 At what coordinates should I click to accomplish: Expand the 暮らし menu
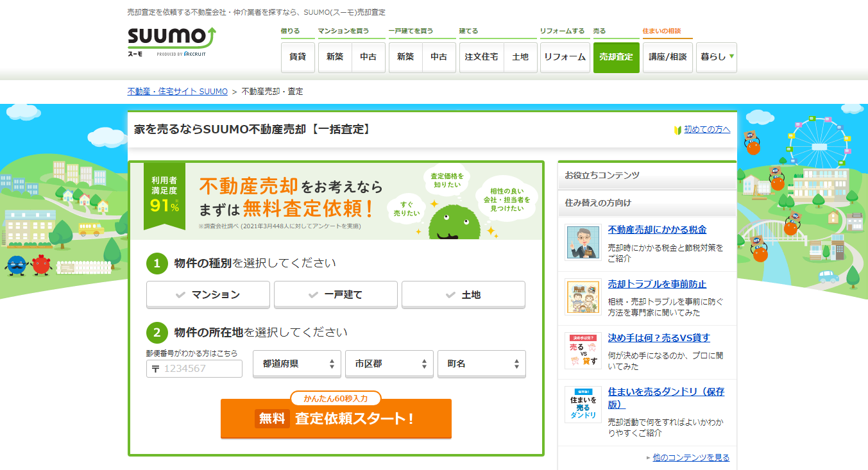[x=717, y=57]
